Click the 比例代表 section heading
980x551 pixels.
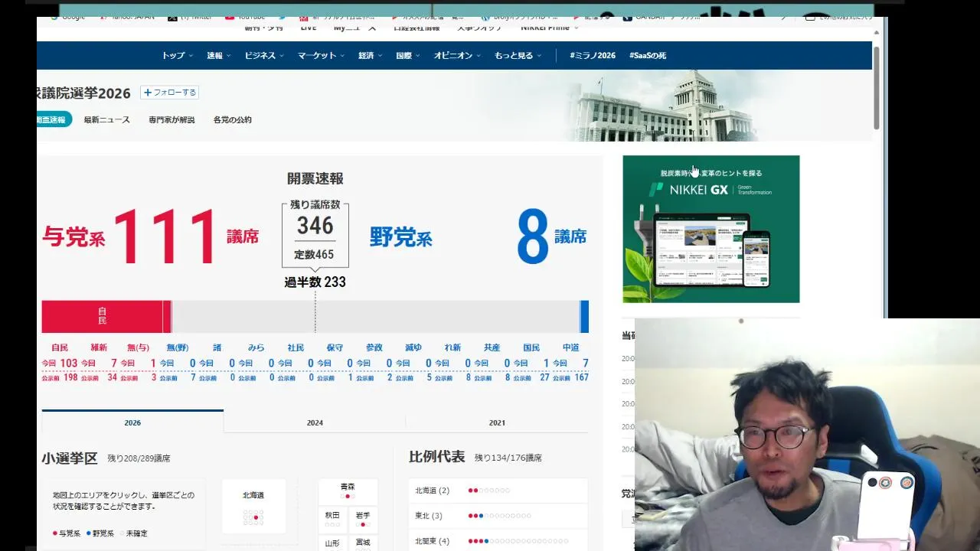tap(436, 456)
